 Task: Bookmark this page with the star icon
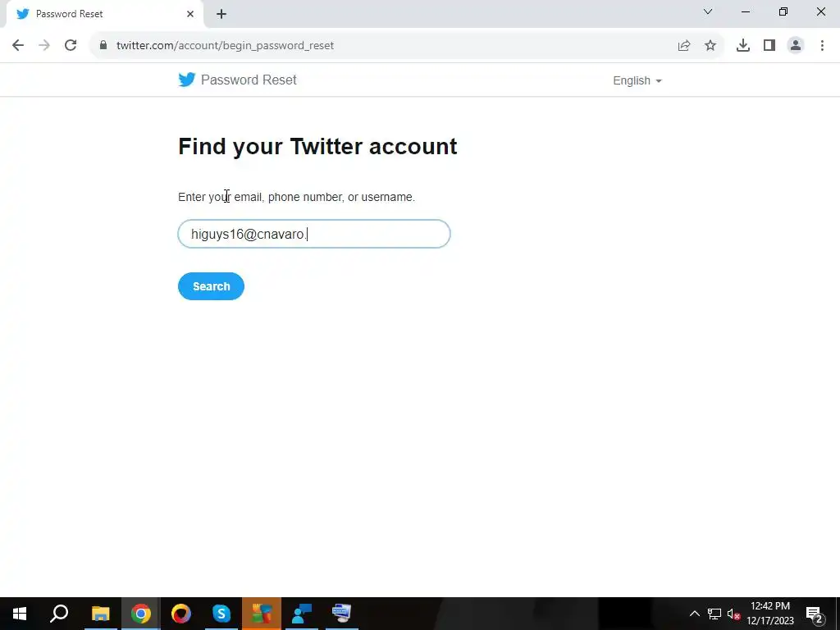tap(710, 46)
